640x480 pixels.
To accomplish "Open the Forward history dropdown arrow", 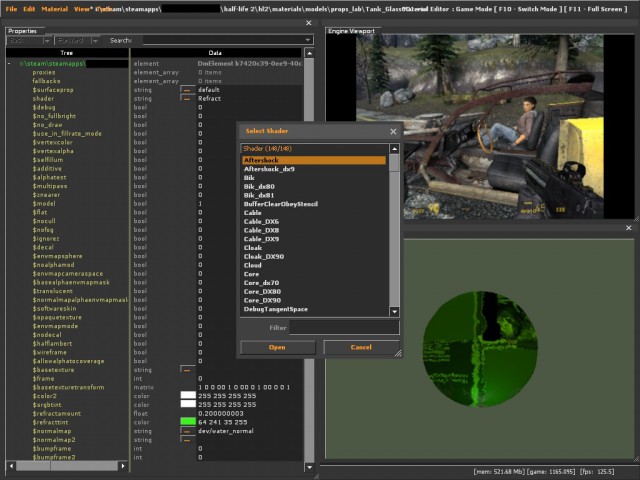I will tap(95, 40).
